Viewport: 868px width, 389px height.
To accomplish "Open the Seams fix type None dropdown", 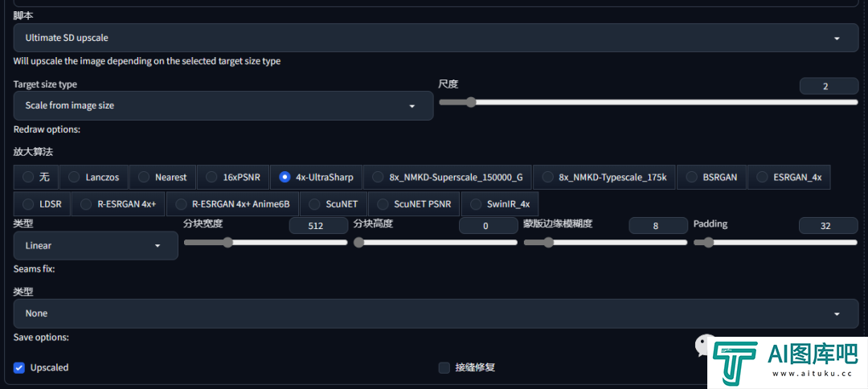I will point(436,313).
